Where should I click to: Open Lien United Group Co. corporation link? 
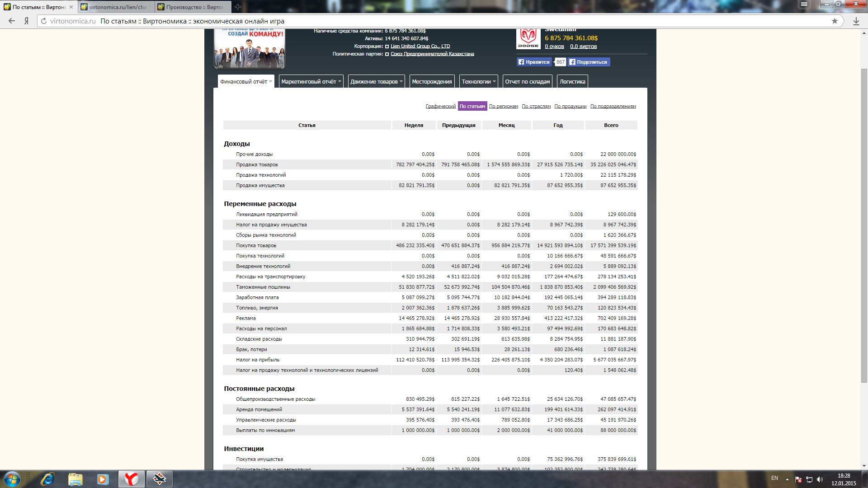coord(420,46)
